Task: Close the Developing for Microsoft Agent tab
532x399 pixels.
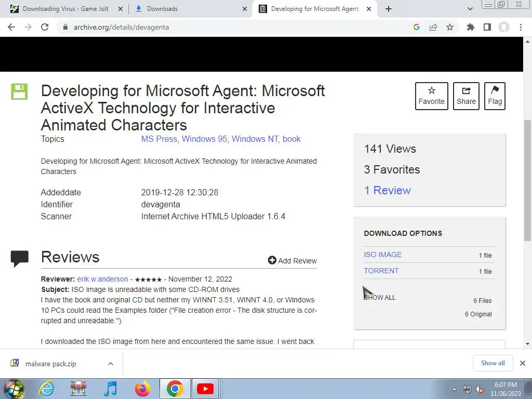Action: 369,9
